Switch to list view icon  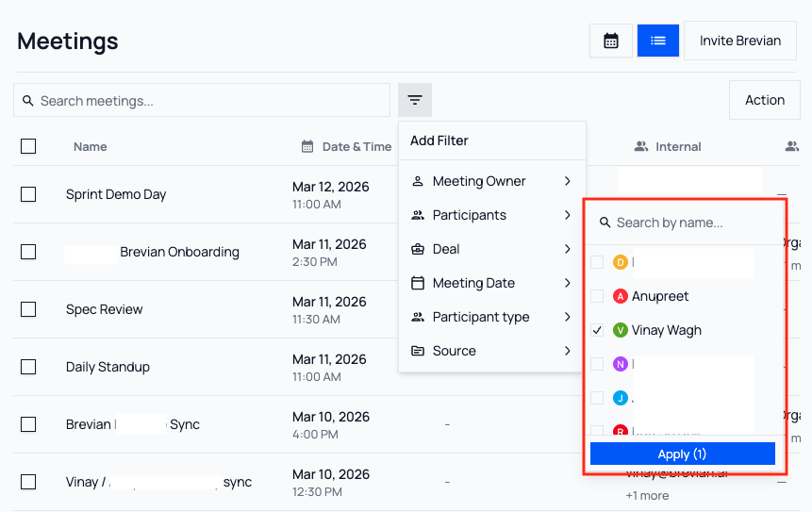pyautogui.click(x=658, y=41)
